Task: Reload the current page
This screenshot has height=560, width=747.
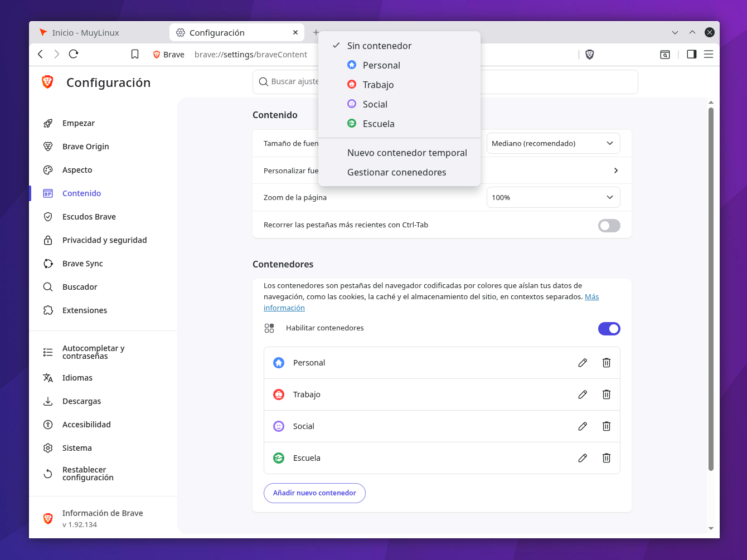Action: pos(74,54)
